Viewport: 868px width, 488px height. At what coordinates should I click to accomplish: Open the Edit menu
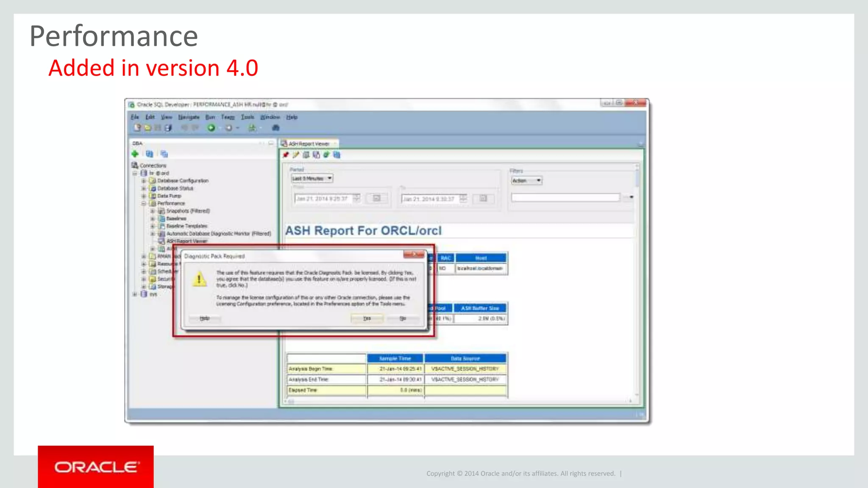tap(150, 117)
